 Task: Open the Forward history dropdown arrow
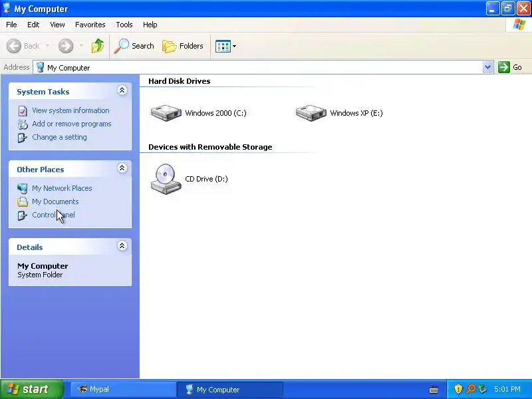point(81,46)
